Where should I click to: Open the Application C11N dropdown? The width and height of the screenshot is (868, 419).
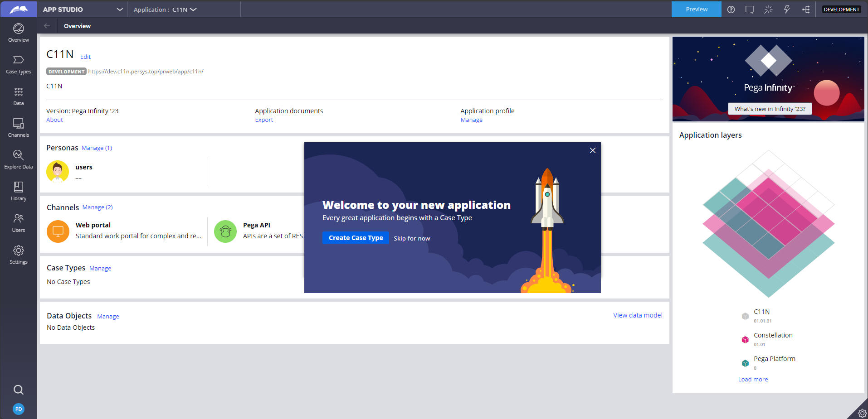pos(165,10)
